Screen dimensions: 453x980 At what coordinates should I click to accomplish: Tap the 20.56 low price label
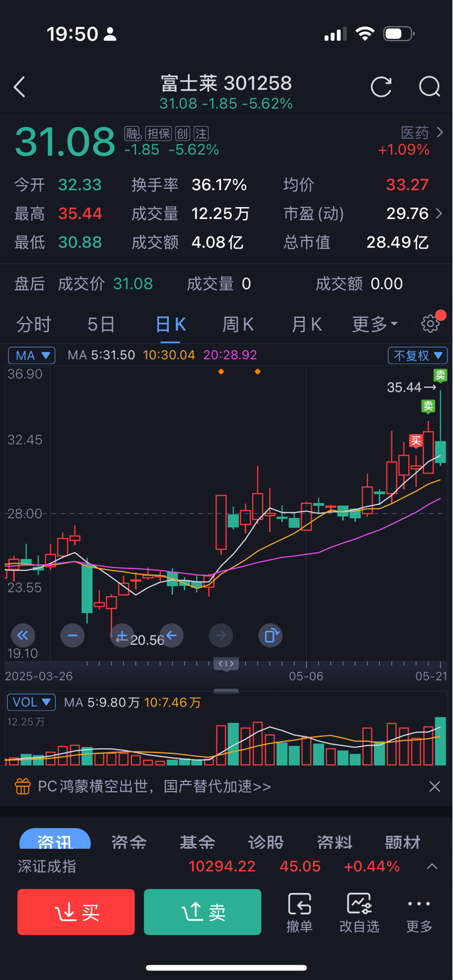click(x=147, y=640)
